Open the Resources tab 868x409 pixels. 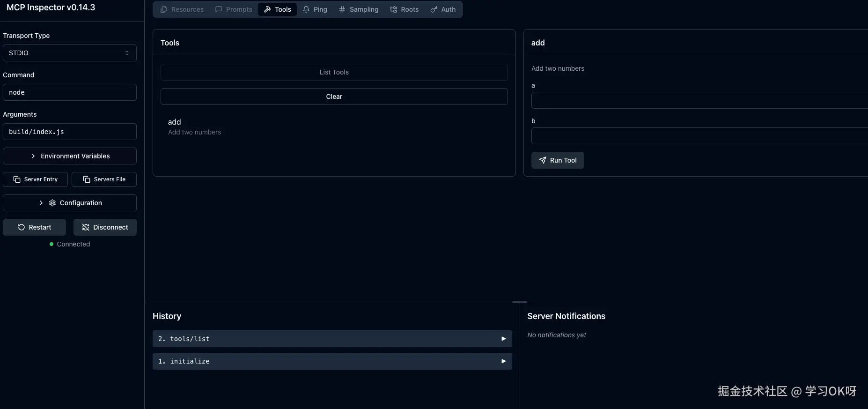pyautogui.click(x=182, y=9)
